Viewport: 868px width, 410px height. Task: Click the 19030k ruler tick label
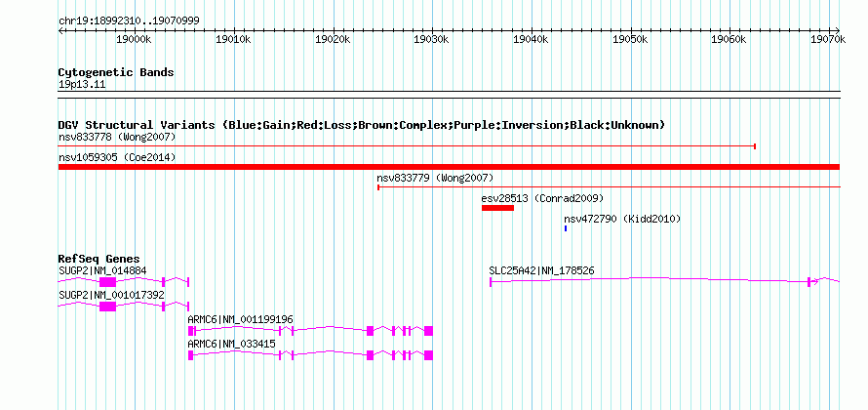pos(431,39)
